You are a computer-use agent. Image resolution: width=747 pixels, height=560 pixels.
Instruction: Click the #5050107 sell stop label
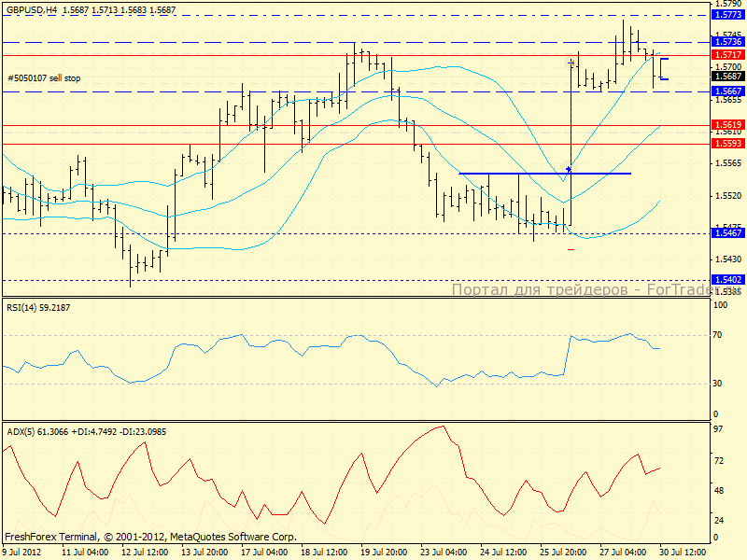tap(44, 78)
